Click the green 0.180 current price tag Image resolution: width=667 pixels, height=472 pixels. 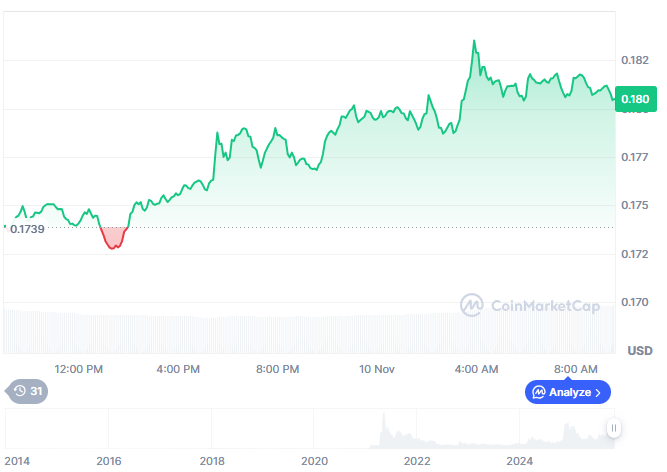pos(635,98)
